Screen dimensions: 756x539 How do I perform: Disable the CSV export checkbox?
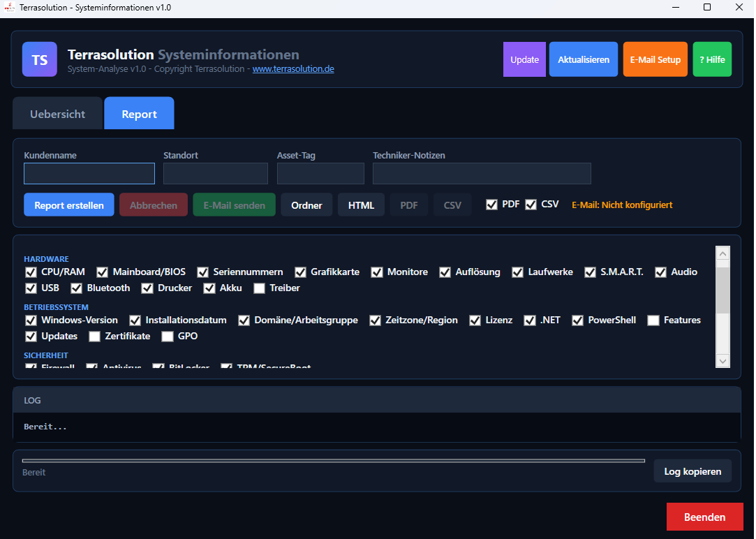pos(531,205)
